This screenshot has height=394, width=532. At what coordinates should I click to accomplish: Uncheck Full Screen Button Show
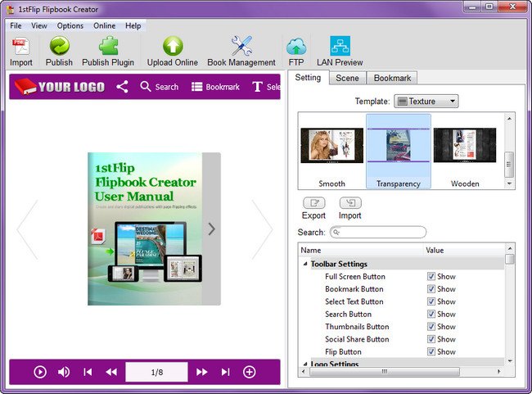[431, 277]
